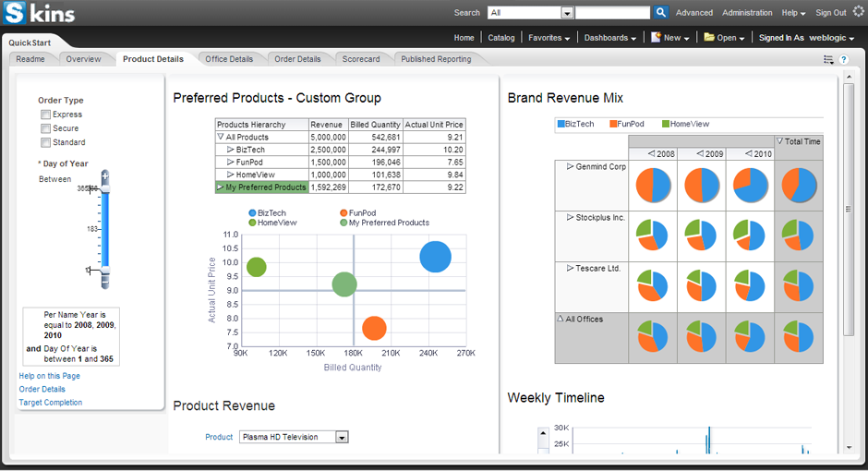868x471 pixels.
Task: Switch to the Readme tab
Action: click(30, 59)
